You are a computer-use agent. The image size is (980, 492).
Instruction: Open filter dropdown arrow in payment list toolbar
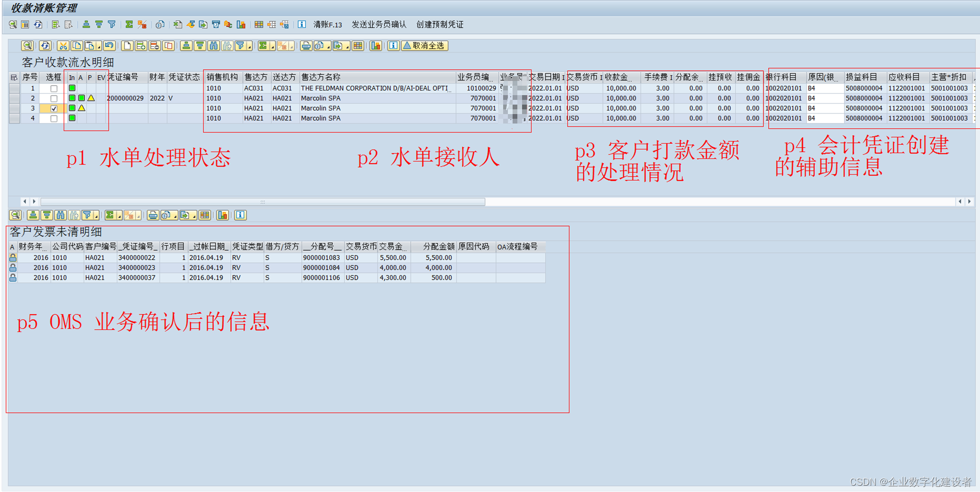pyautogui.click(x=249, y=46)
